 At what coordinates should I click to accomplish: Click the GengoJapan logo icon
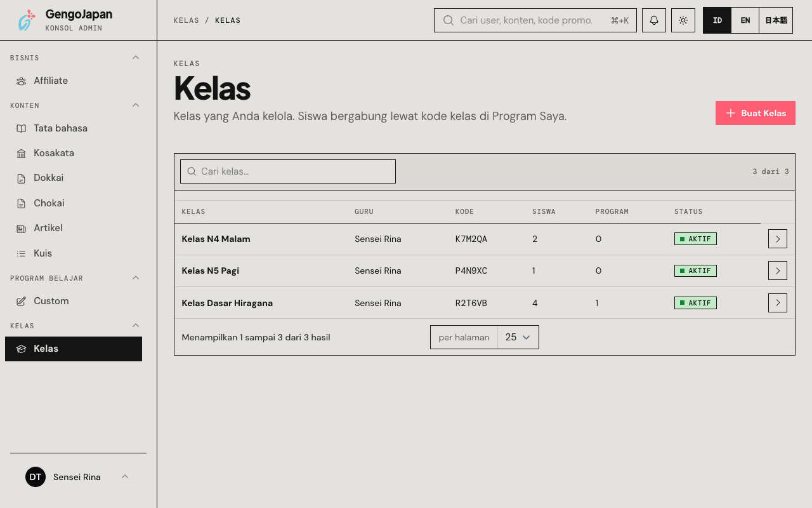[27, 20]
